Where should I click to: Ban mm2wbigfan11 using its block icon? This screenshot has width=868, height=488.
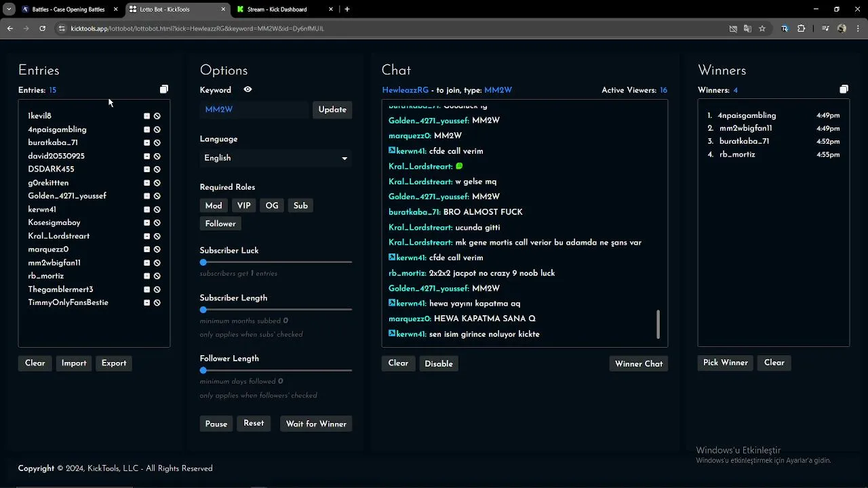157,263
